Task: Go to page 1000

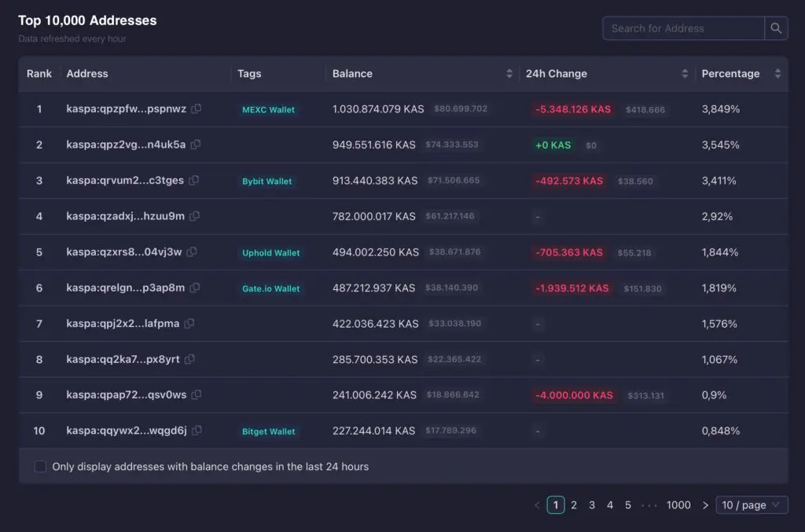Action: point(678,504)
